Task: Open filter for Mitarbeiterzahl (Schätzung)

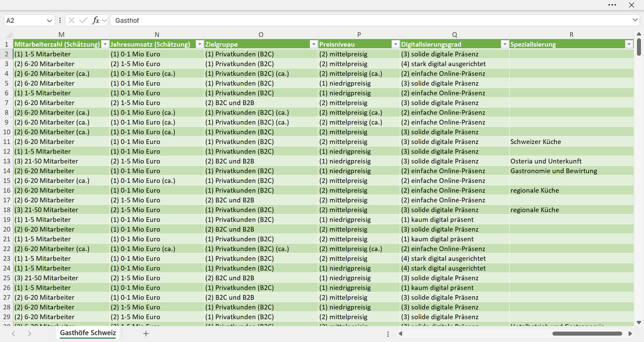Action: tap(105, 44)
